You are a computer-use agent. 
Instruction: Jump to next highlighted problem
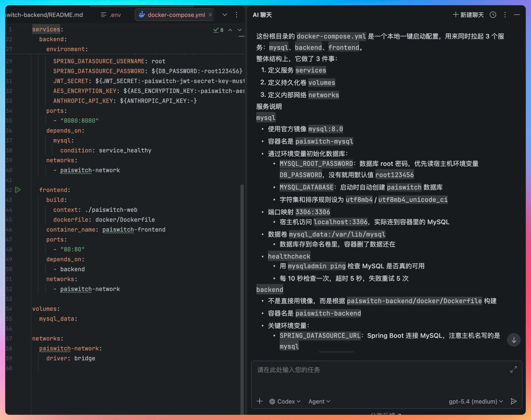tap(240, 30)
